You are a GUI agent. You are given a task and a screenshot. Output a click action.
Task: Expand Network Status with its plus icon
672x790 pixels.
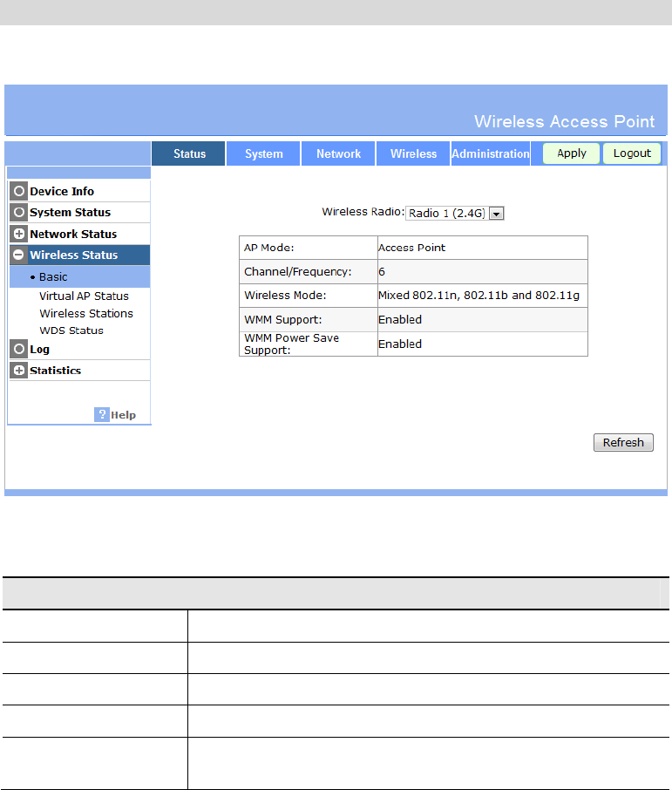[x=19, y=234]
